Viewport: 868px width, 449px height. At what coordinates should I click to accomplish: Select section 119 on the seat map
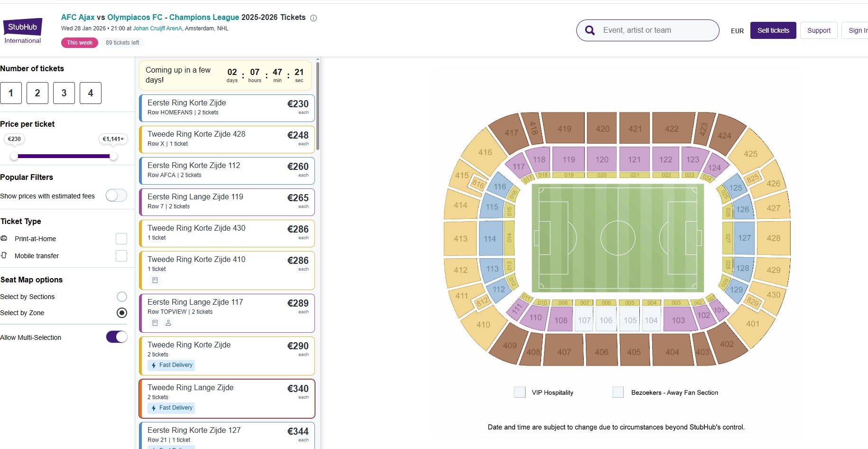[569, 159]
